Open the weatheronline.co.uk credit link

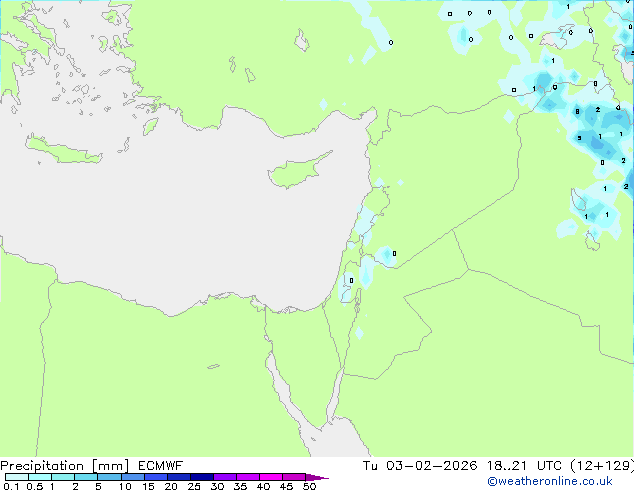pos(550,481)
